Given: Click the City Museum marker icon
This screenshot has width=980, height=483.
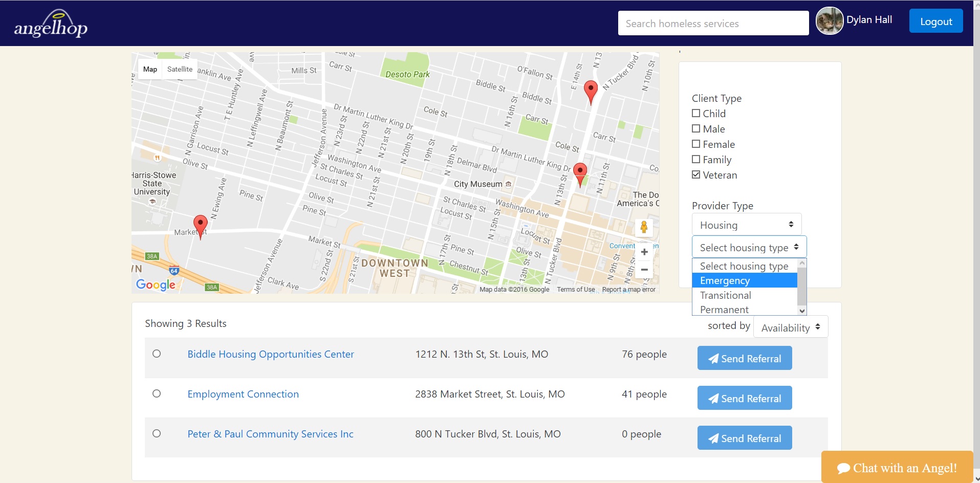Looking at the screenshot, I should tap(508, 184).
